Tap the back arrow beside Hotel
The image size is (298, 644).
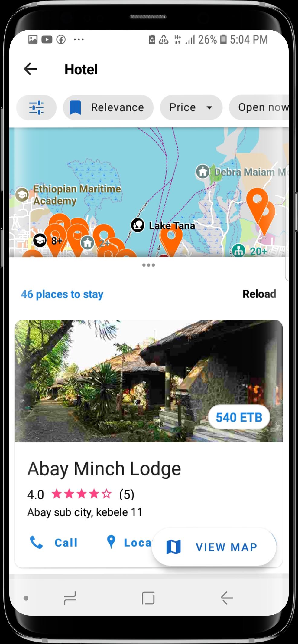point(30,69)
